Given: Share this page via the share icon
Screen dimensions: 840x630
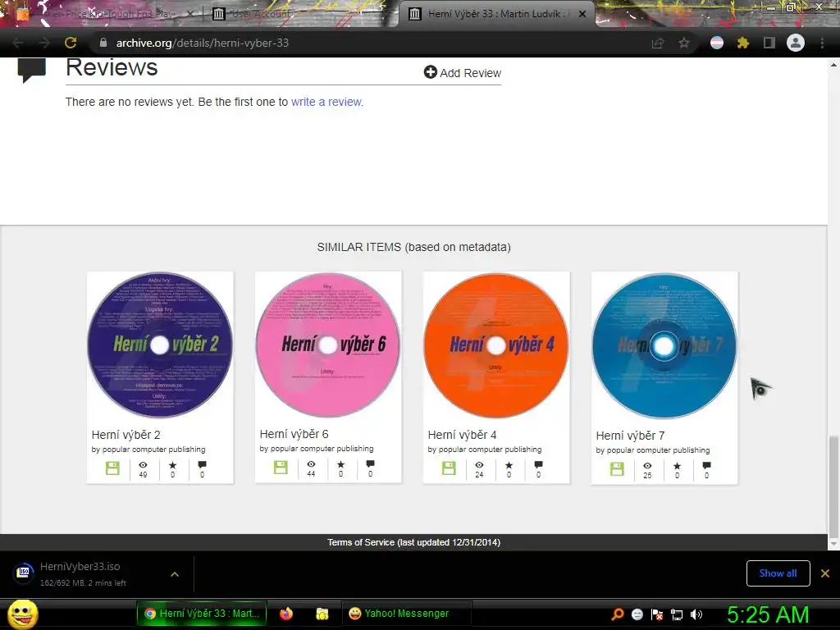Looking at the screenshot, I should pyautogui.click(x=658, y=43).
